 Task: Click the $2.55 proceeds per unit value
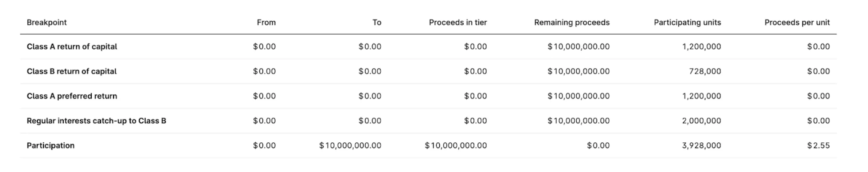(x=818, y=146)
